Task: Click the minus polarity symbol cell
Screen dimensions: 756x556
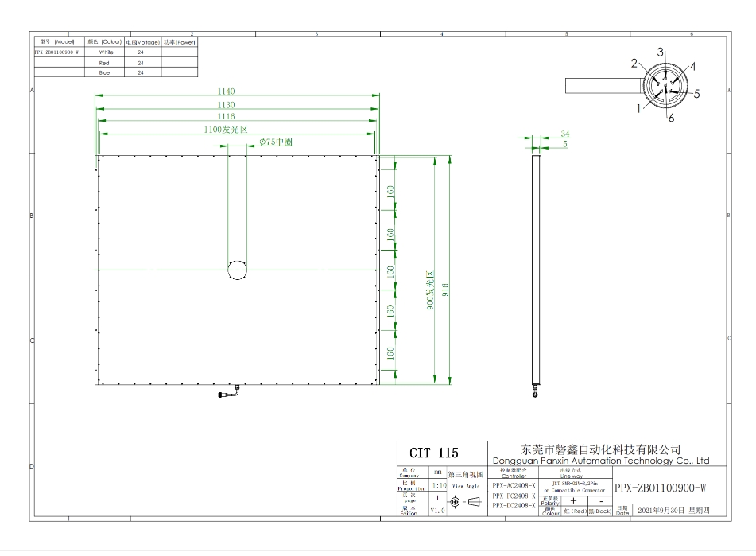Action: pos(600,500)
